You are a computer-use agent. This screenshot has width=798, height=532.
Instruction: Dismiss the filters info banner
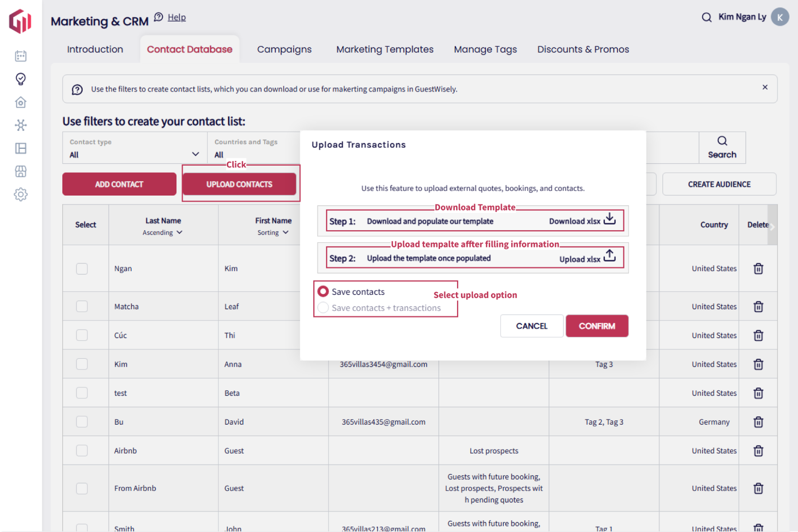click(765, 87)
